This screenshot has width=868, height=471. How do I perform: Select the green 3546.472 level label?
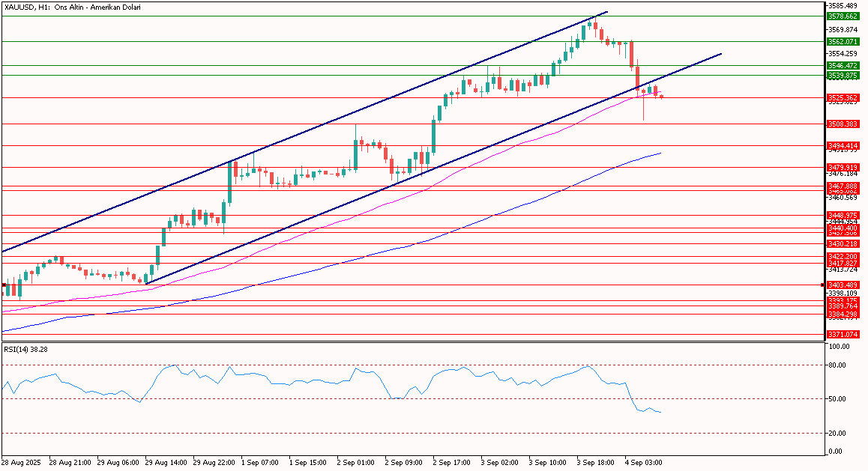coord(843,66)
